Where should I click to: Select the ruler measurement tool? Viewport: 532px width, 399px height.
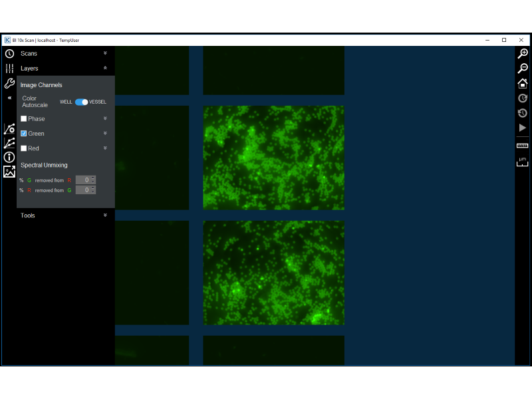coord(523,146)
